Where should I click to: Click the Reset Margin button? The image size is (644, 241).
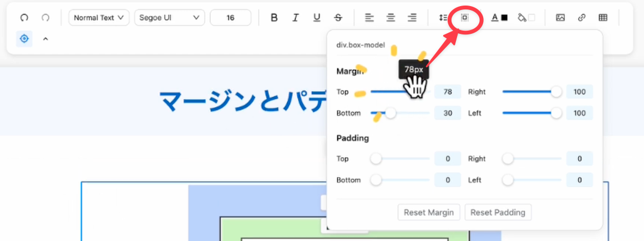428,212
